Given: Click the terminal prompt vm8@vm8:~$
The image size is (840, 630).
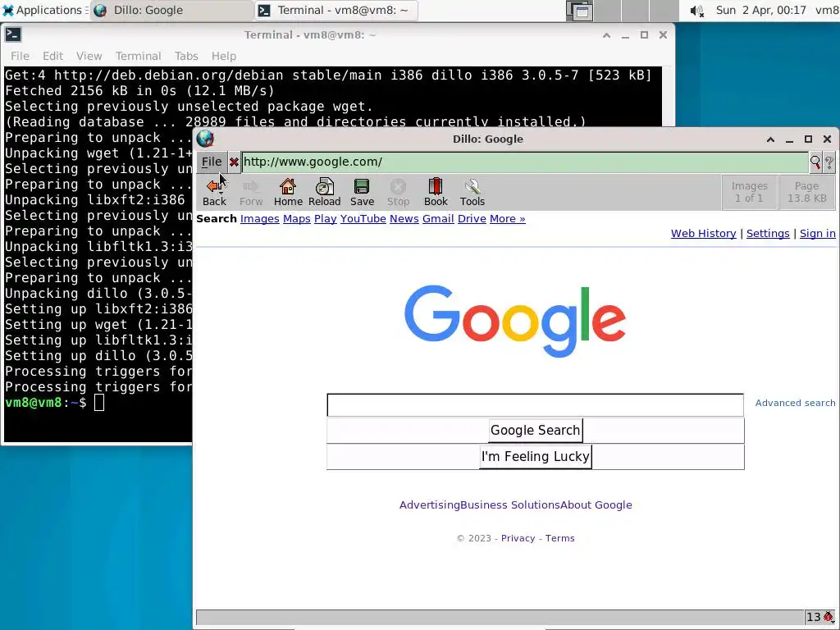Looking at the screenshot, I should pos(46,402).
